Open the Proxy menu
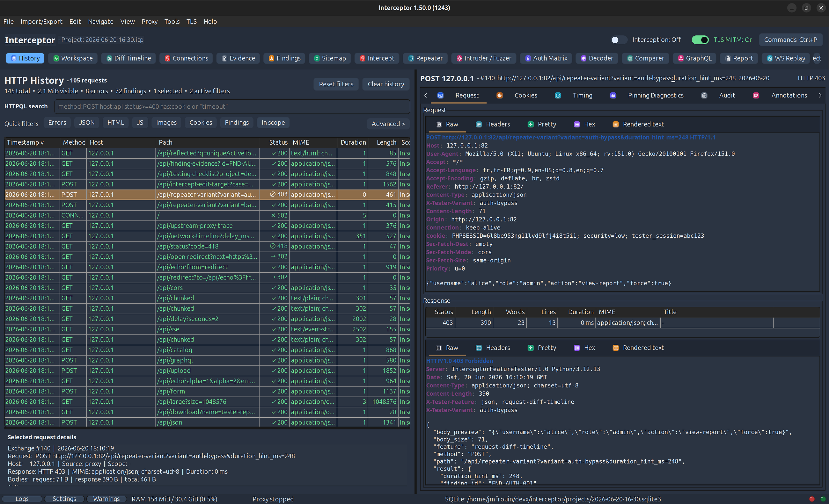 [x=150, y=22]
